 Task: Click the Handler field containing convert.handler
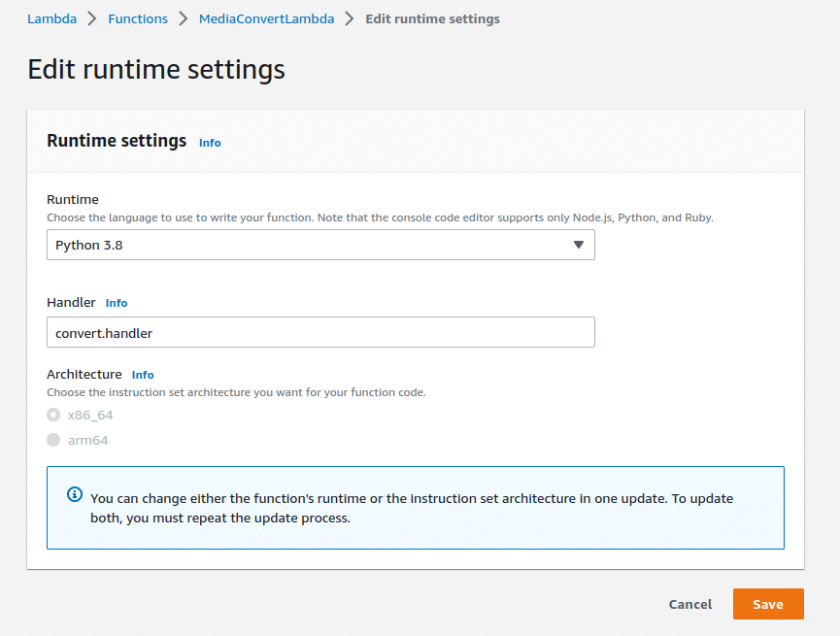(x=320, y=332)
